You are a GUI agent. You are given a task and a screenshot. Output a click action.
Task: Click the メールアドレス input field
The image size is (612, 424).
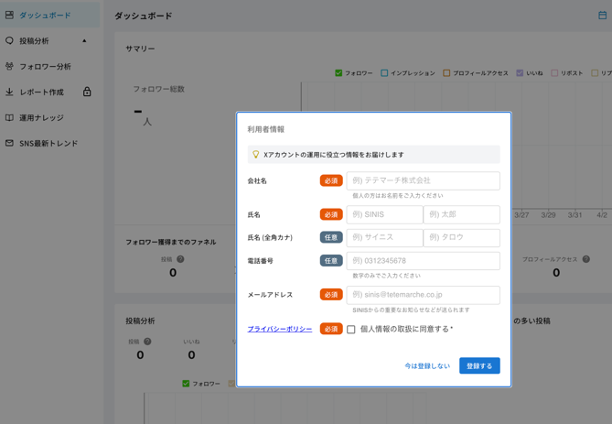tap(423, 295)
